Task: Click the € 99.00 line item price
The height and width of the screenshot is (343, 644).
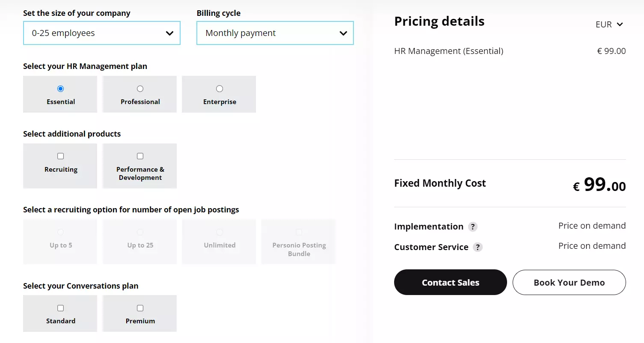Action: pos(611,51)
